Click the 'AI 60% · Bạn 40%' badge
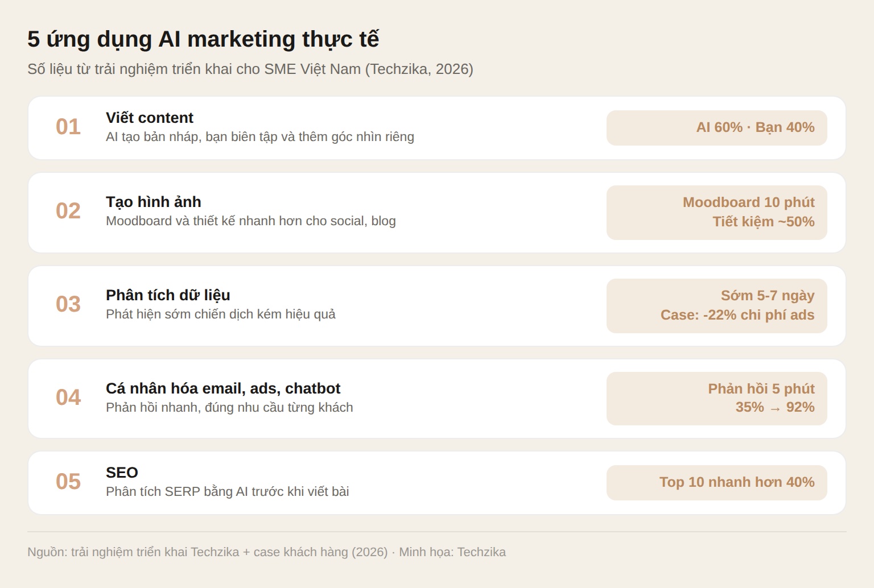Viewport: 874px width, 588px height. pos(717,127)
